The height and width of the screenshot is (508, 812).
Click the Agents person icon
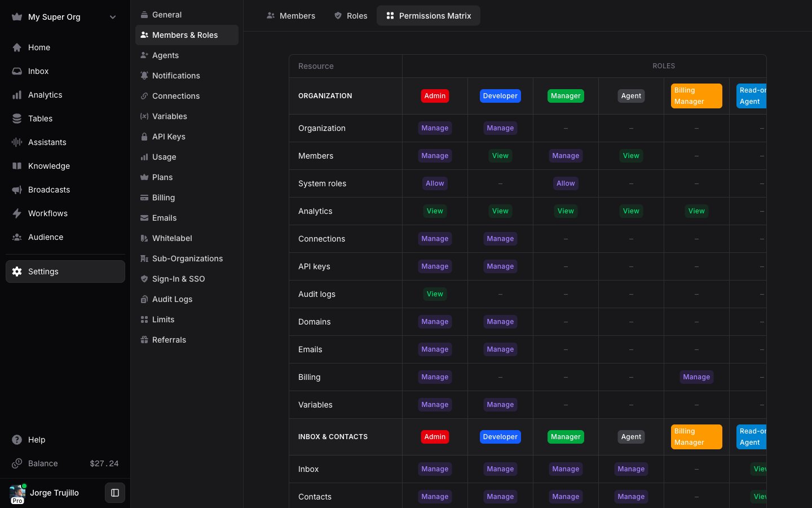point(144,55)
